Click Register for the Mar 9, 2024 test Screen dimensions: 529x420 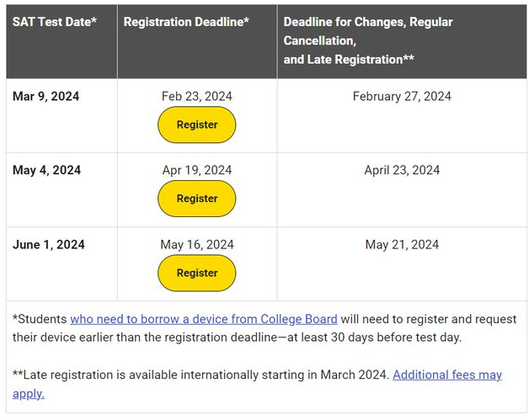[x=196, y=125]
